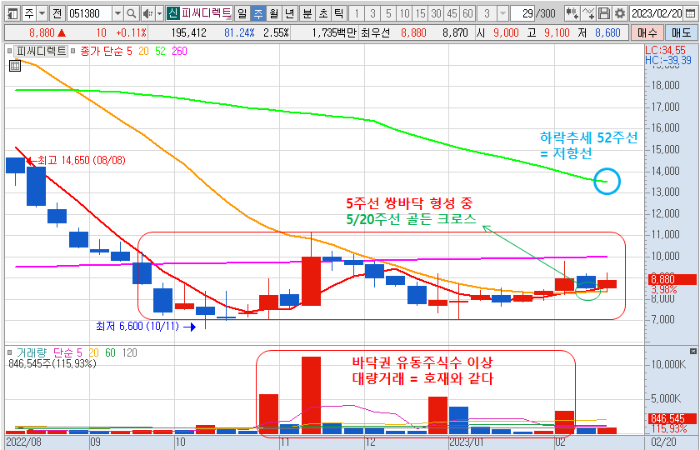Select the 틱 tick chart period
Viewport: 700px width, 450px height.
(x=339, y=13)
